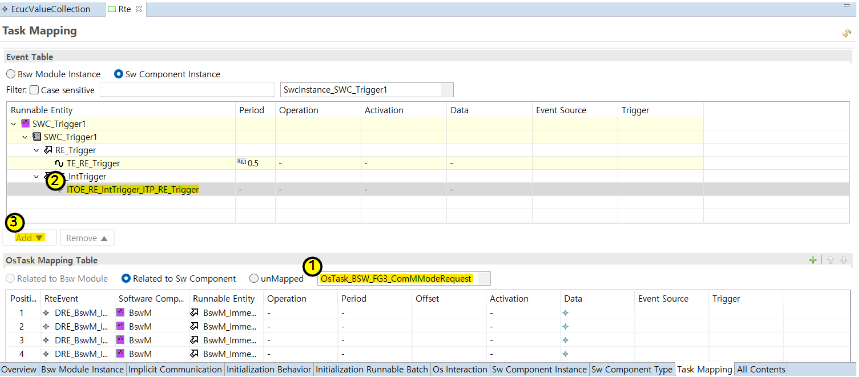Viewport: 859px width, 377px height.
Task: Open the OsTask_BSW_FG3_ComMModeRequest combo box
Action: point(404,278)
